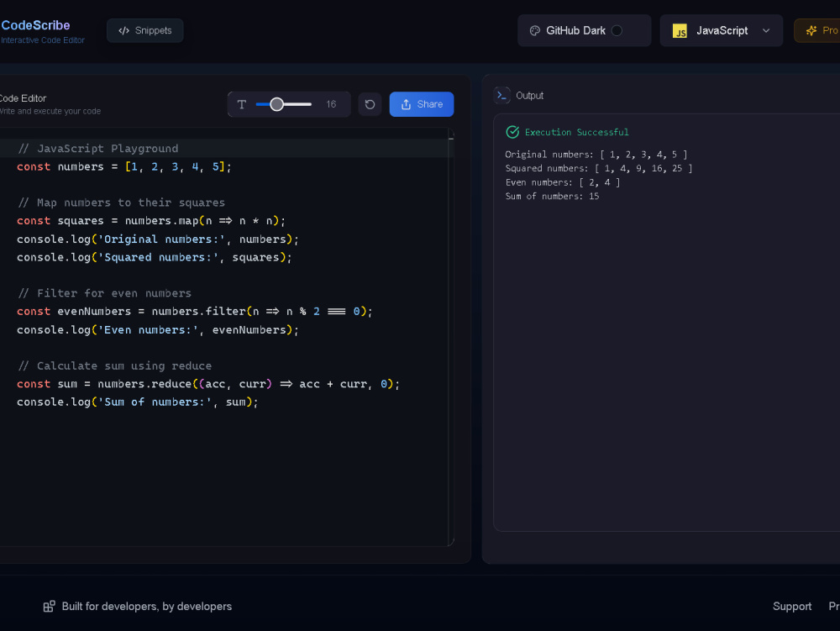Click the 'Sum of numbers: 15' output

(553, 196)
